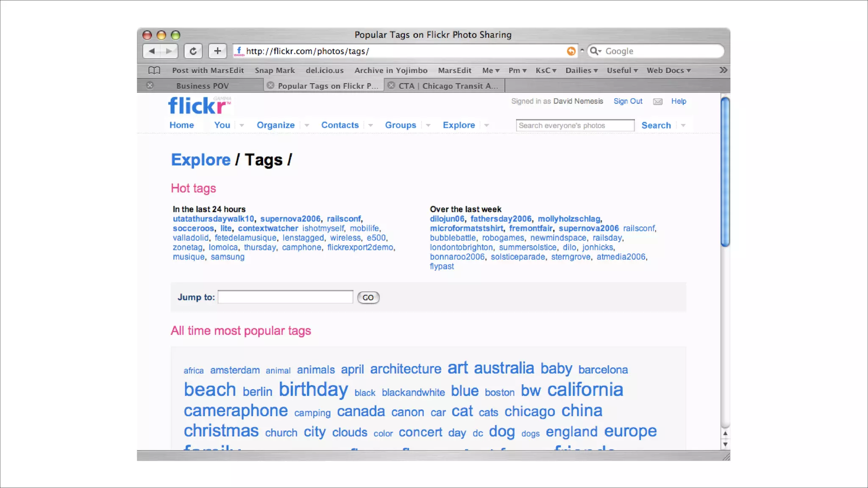This screenshot has width=868, height=488.
Task: Click the Jump to text field
Action: coord(285,297)
